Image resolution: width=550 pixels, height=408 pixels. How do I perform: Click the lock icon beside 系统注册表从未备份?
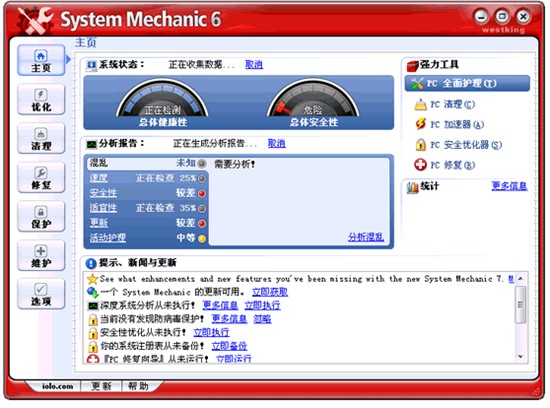click(93, 346)
